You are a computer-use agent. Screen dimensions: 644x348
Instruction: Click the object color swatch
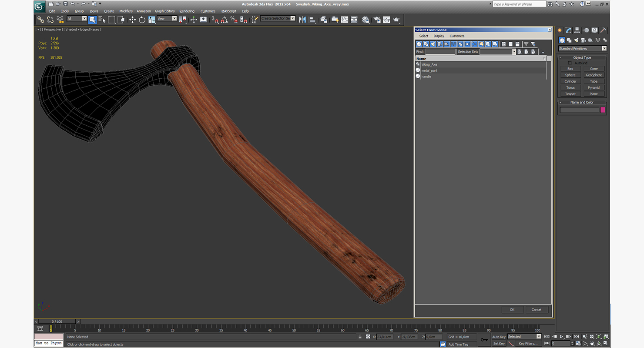(603, 110)
